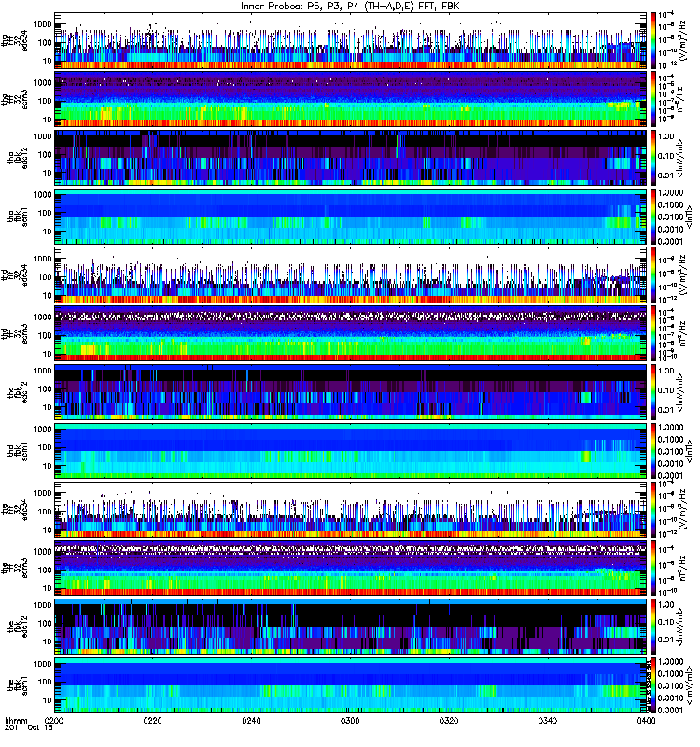Click the thd fbk edc12 spectrogram panel

click(351, 392)
